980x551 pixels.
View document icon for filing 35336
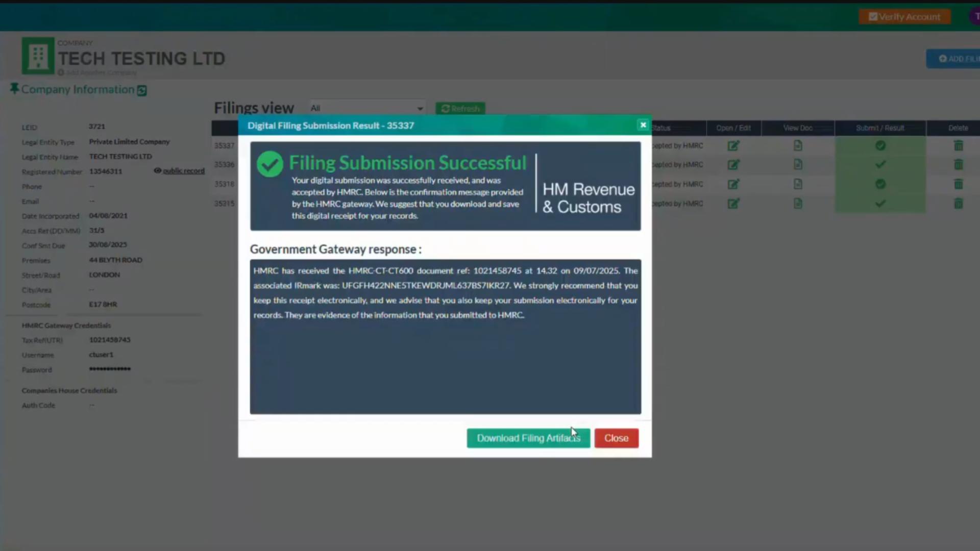[x=798, y=165]
